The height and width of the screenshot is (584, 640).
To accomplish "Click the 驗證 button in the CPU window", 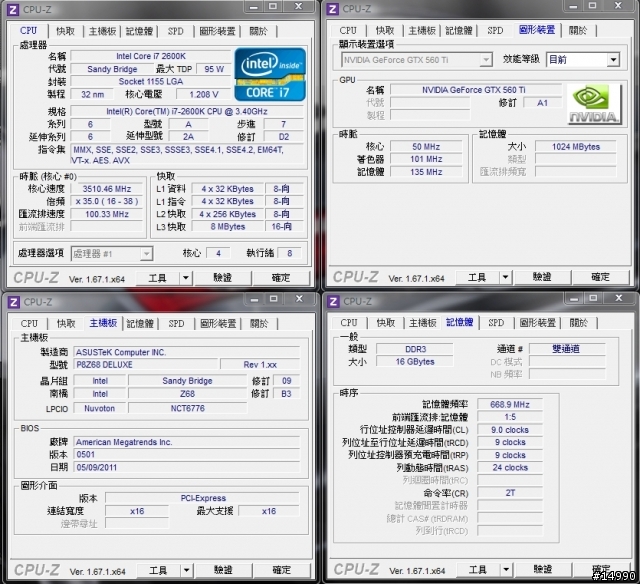I will 223,278.
